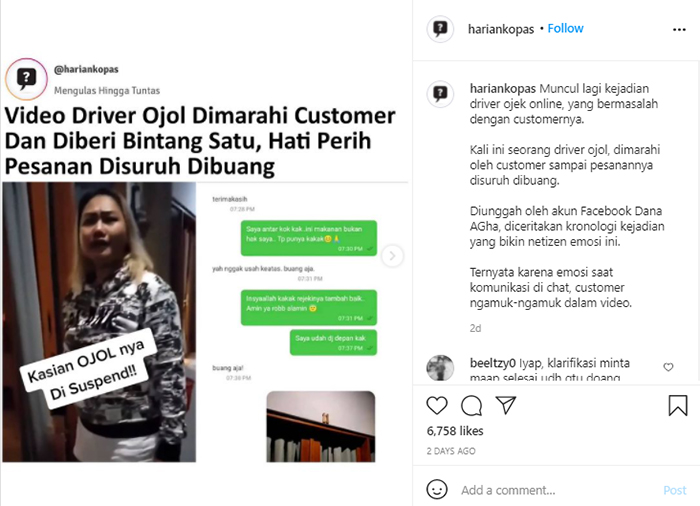Open the video thumbnail of the woman
This screenshot has width=700, height=506.
click(x=99, y=322)
